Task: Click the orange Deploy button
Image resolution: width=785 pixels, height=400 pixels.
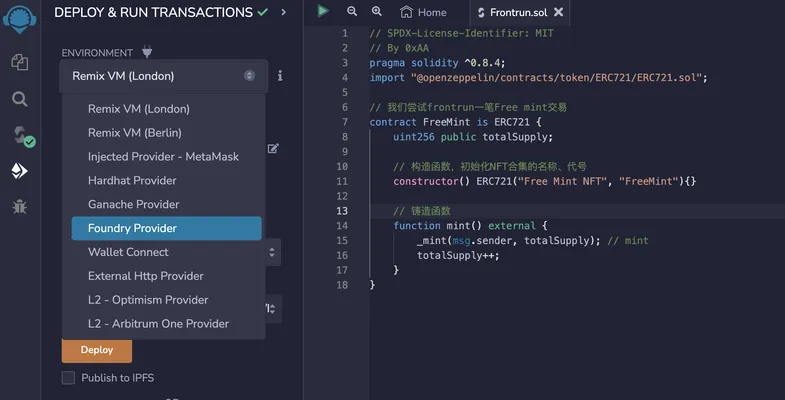Action: 97,350
